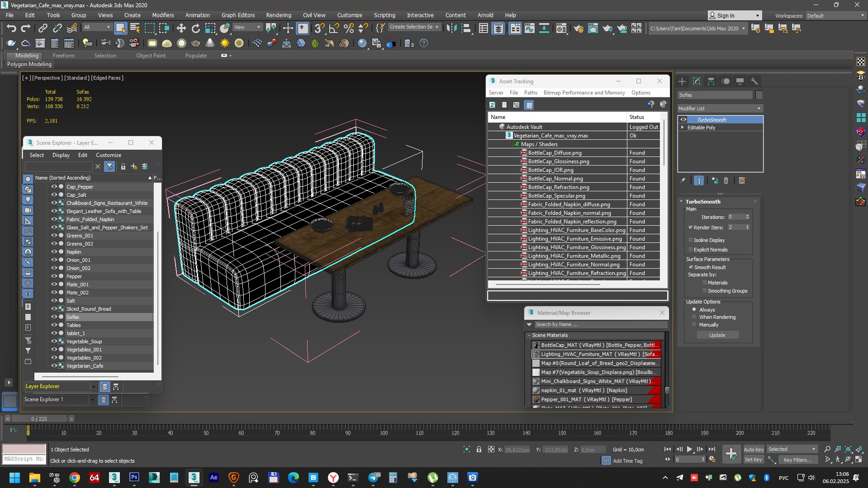Open the Workspaces Default dropdown
The height and width of the screenshot is (488, 868).
click(x=835, y=15)
